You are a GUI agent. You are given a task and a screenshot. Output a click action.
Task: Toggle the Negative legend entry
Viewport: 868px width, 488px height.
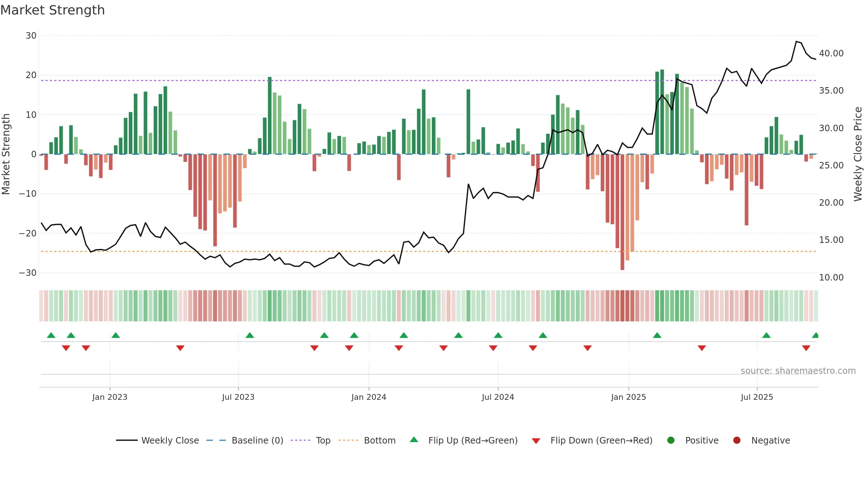[x=761, y=440]
